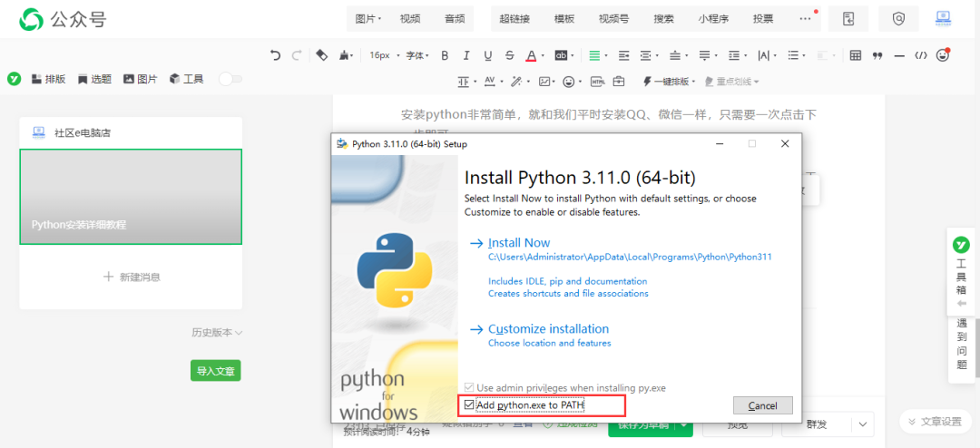Apply italic formatting
The image size is (980, 448).
click(466, 55)
